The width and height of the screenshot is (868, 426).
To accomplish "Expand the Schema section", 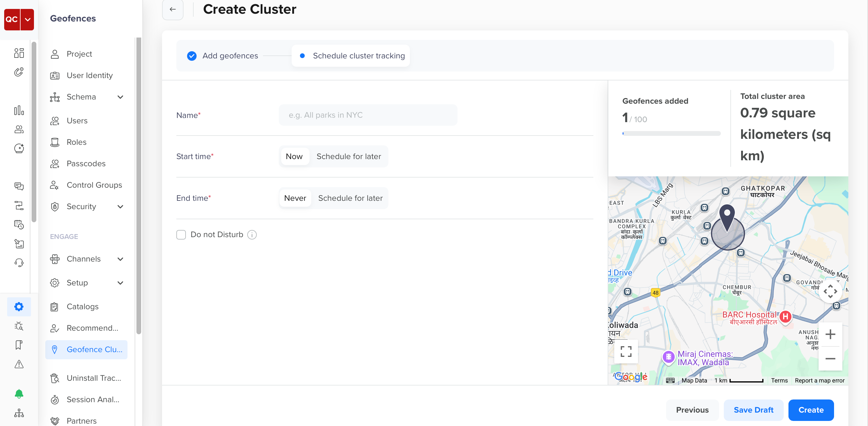I will point(121,97).
